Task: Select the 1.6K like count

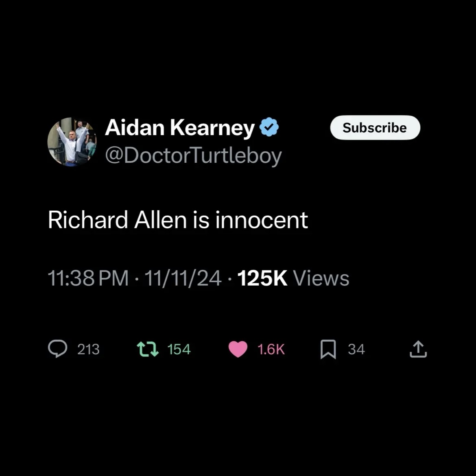Action: pos(271,349)
